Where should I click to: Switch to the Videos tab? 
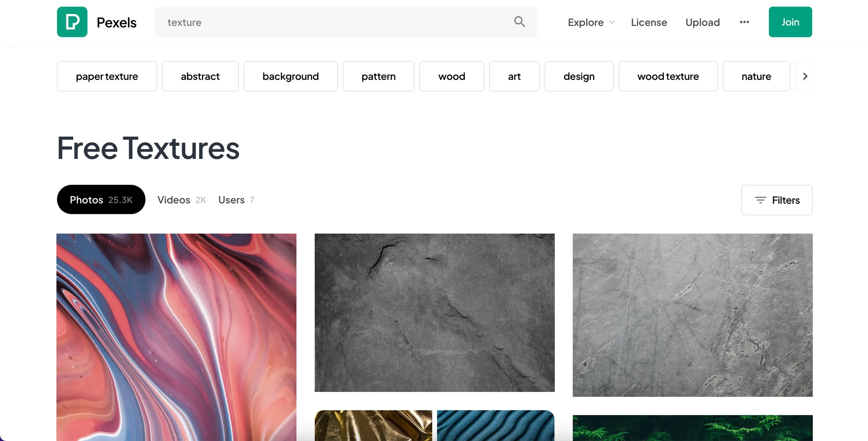pos(181,200)
